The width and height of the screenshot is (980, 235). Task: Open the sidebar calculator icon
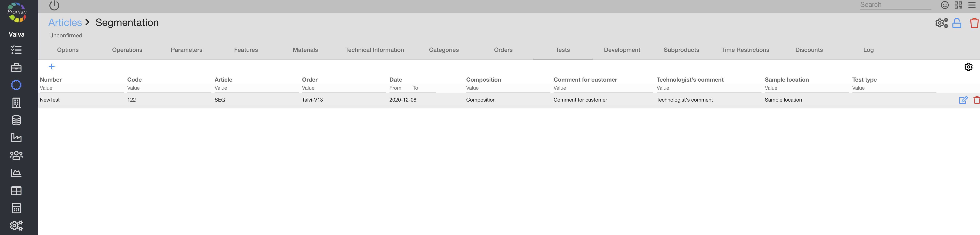click(x=16, y=208)
